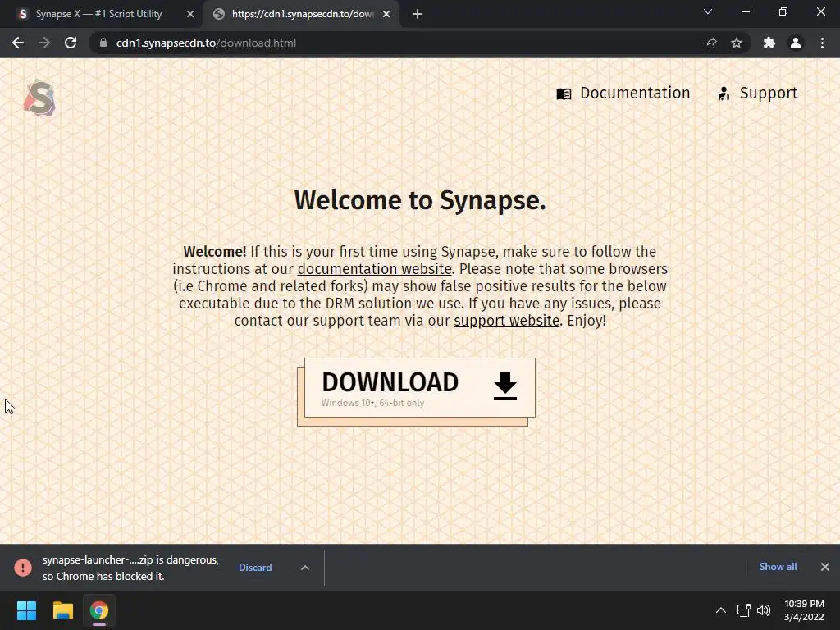This screenshot has width=840, height=630.
Task: Click the Synapse S logo
Action: point(39,98)
